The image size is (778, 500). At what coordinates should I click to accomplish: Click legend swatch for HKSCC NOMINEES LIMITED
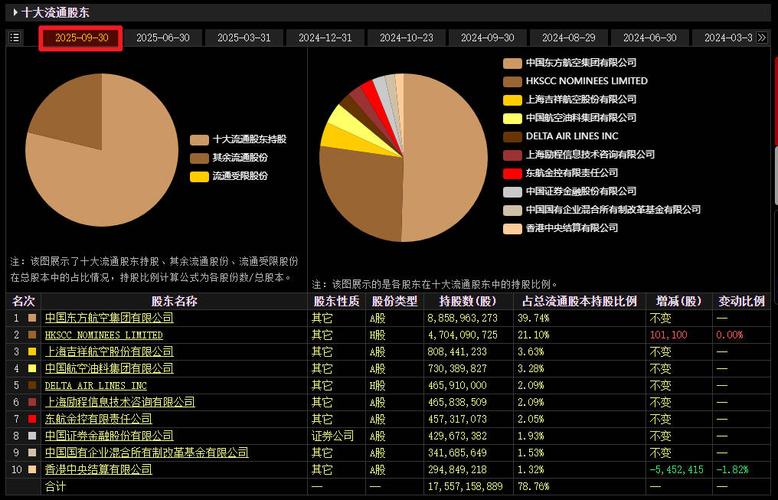(512, 81)
